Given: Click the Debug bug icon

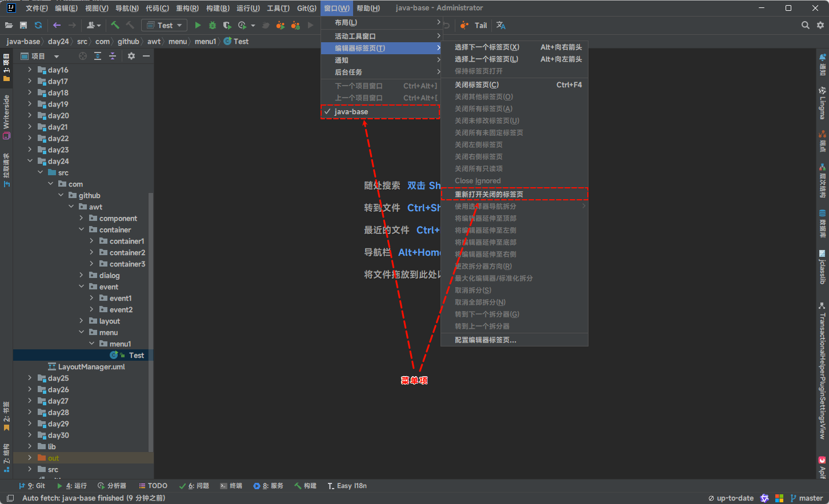Looking at the screenshot, I should pyautogui.click(x=213, y=25).
